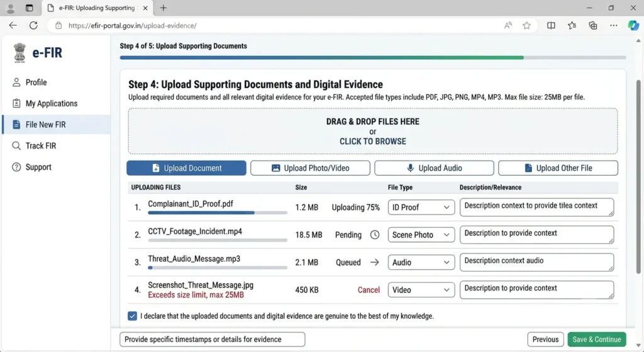This screenshot has height=352, width=644.
Task: Open the tab actions menu icon
Action: click(x=29, y=8)
